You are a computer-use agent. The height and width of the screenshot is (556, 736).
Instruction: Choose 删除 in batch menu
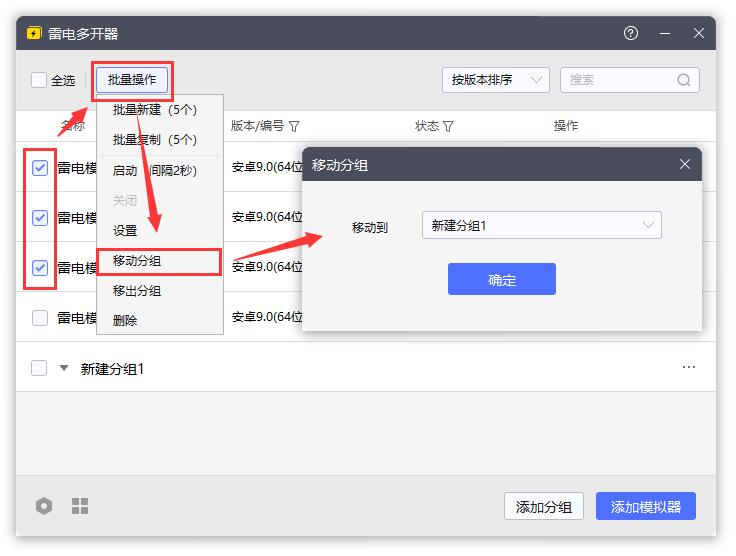click(x=160, y=320)
